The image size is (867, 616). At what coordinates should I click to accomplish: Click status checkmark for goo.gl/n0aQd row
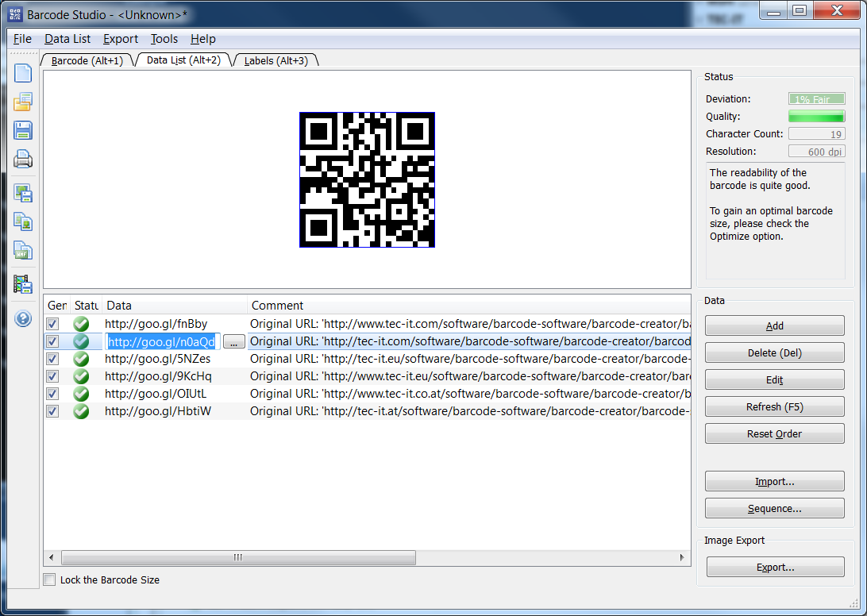81,341
